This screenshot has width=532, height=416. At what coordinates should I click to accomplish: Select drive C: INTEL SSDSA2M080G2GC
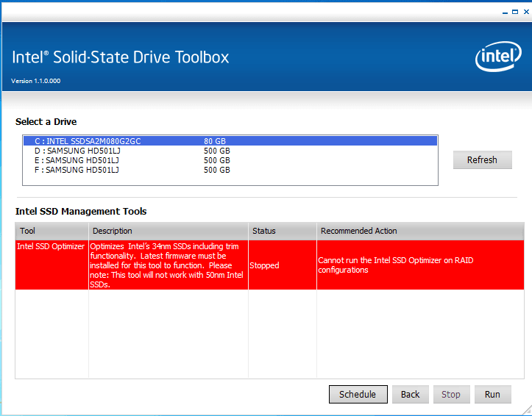(230, 141)
